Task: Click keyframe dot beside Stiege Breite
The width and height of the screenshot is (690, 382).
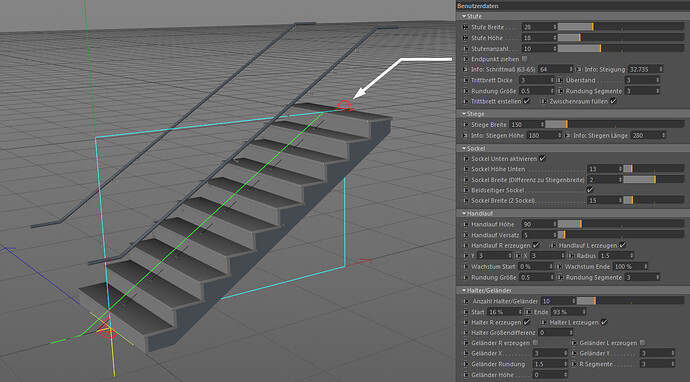Action: coord(466,125)
